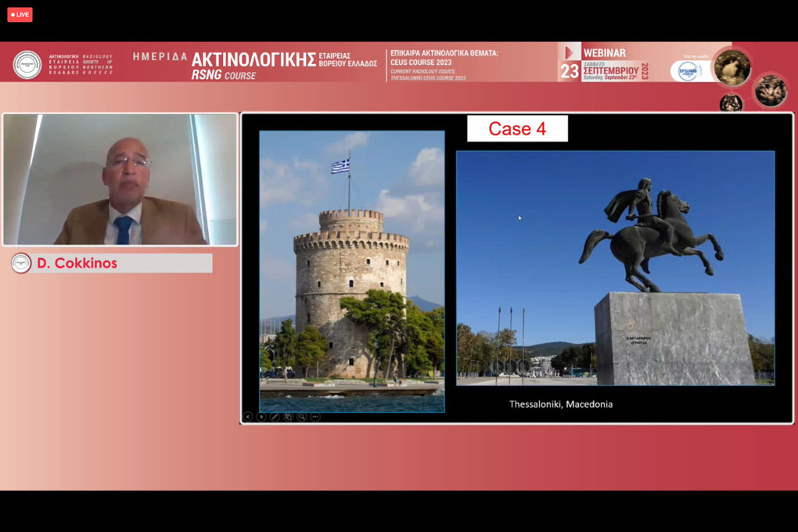The image size is (798, 532).
Task: Click the see all slides icon
Action: point(288,417)
